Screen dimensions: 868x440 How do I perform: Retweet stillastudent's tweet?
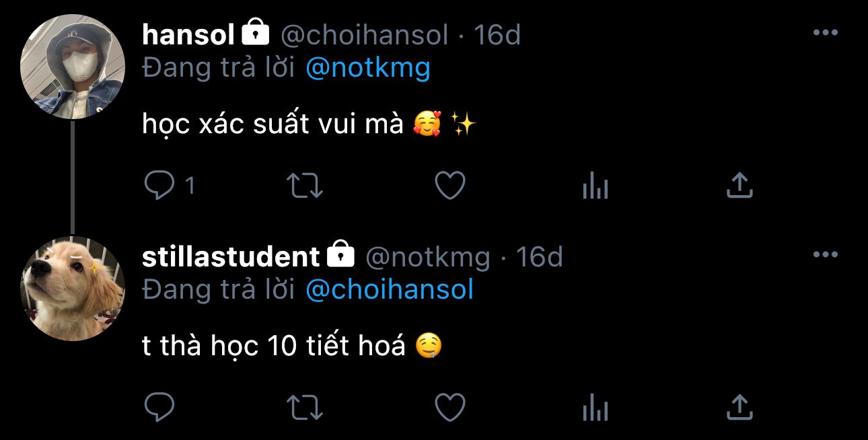(305, 407)
